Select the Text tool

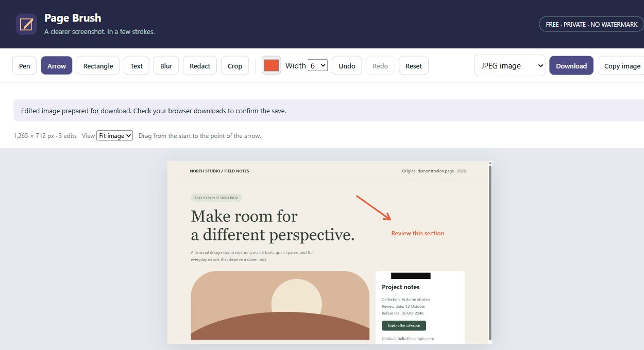(137, 66)
